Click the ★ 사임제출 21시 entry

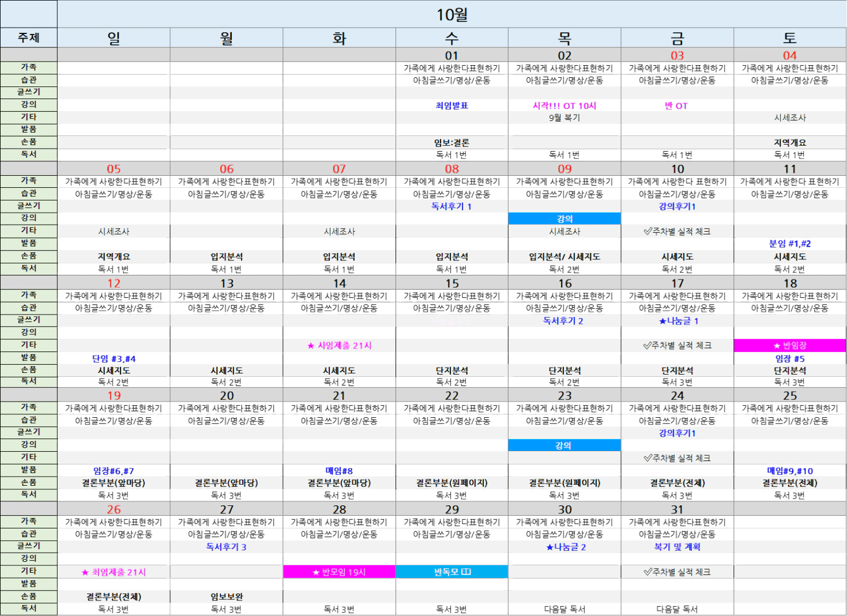(x=339, y=346)
